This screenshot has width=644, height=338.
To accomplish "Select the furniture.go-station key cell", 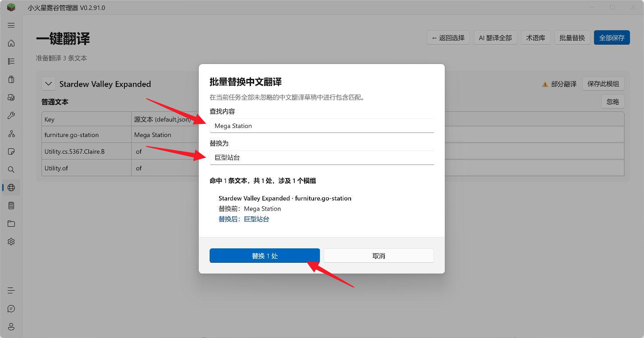I will [87, 135].
